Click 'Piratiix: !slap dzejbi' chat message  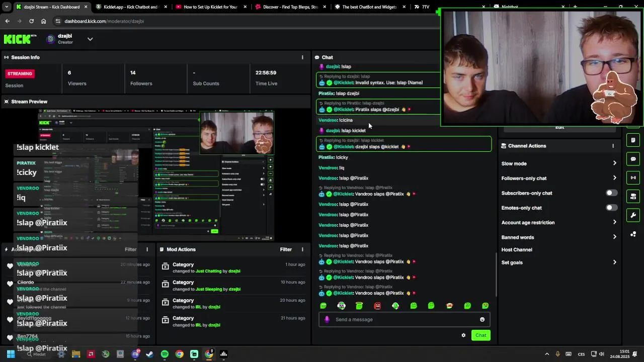(339, 94)
